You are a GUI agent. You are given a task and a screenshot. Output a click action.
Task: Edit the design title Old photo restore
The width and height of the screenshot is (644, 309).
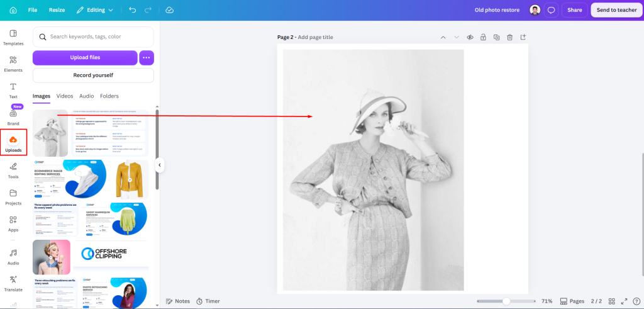tap(497, 10)
